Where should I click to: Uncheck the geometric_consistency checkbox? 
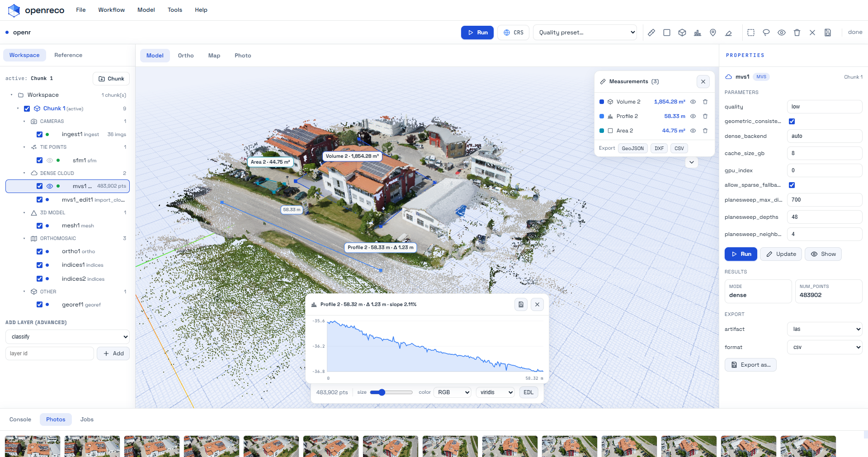pyautogui.click(x=792, y=121)
